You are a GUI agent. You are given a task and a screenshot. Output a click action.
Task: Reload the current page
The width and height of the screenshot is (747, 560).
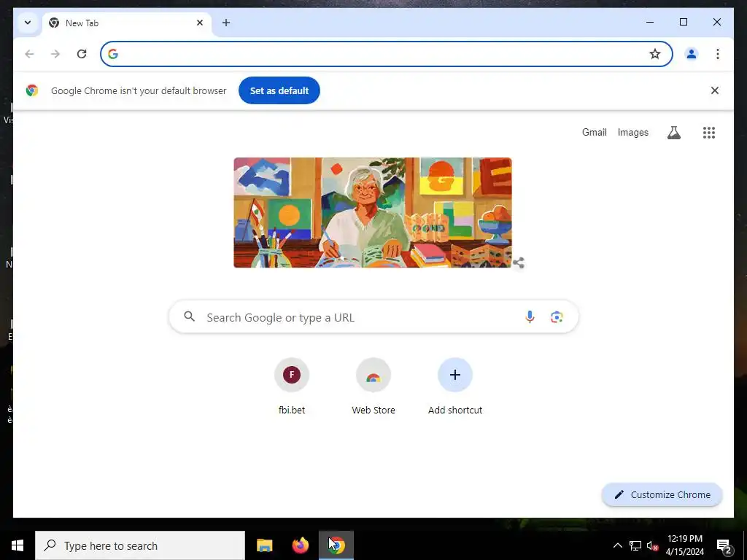[x=82, y=54]
